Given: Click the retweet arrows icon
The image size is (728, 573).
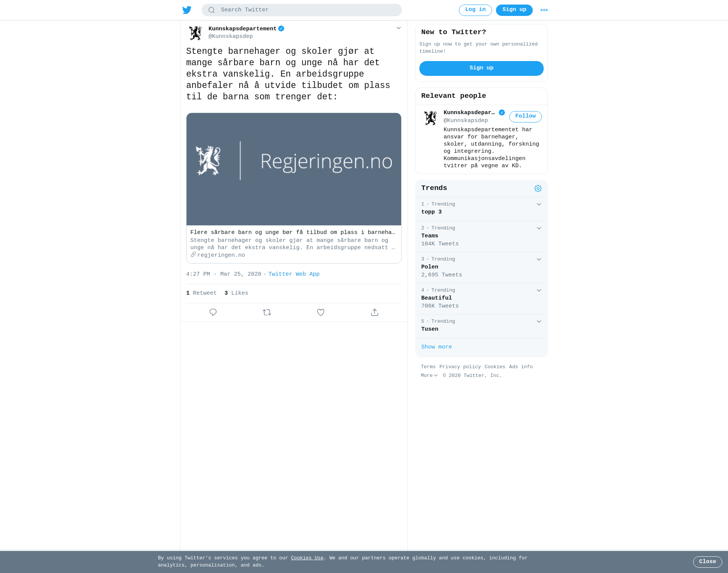Looking at the screenshot, I should coord(267,312).
